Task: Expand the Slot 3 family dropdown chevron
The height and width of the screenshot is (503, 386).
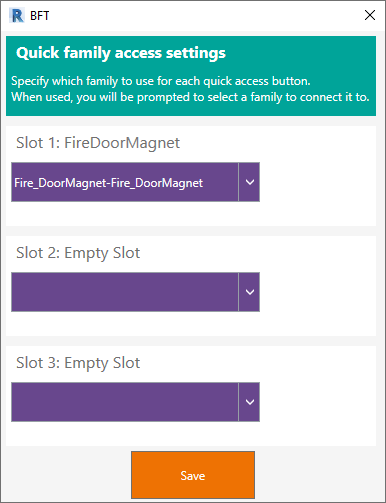Action: click(x=249, y=402)
